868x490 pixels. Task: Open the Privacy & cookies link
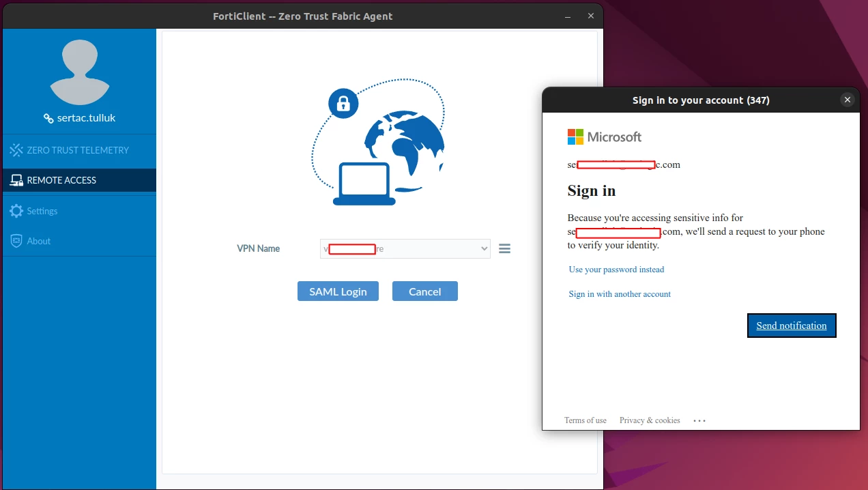click(650, 420)
